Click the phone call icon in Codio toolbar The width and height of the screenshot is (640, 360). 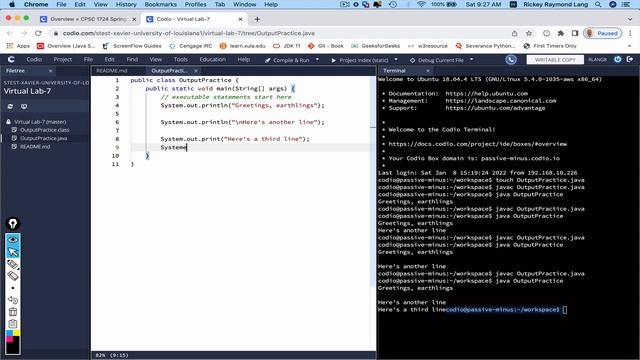pos(511,60)
